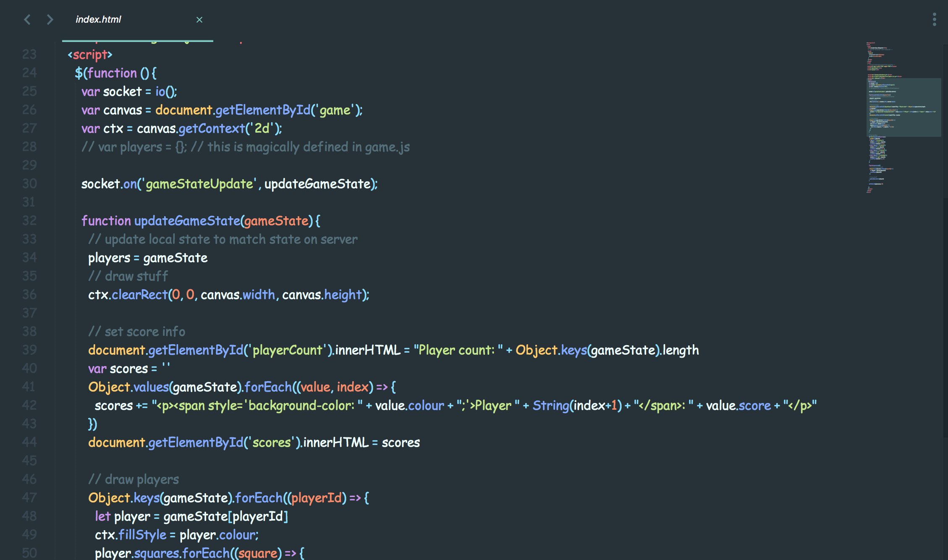Click the '// draw players' comment
This screenshot has height=560, width=948.
point(134,479)
